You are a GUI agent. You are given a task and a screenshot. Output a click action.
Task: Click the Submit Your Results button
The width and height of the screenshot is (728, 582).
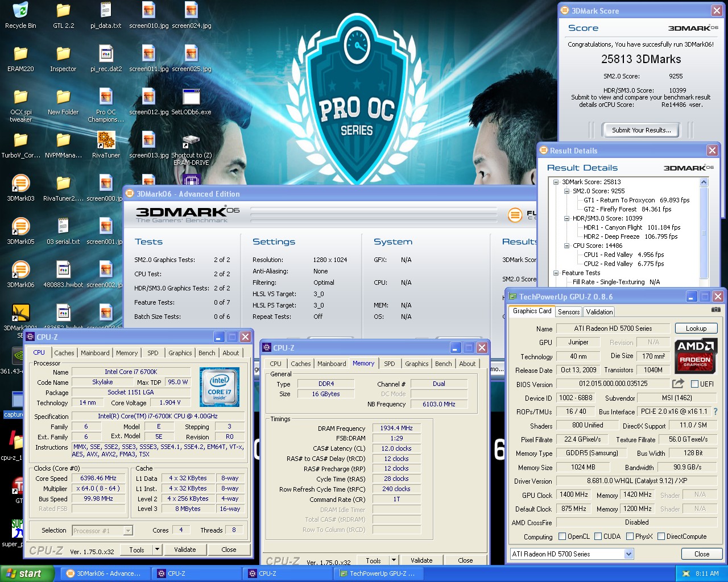642,130
